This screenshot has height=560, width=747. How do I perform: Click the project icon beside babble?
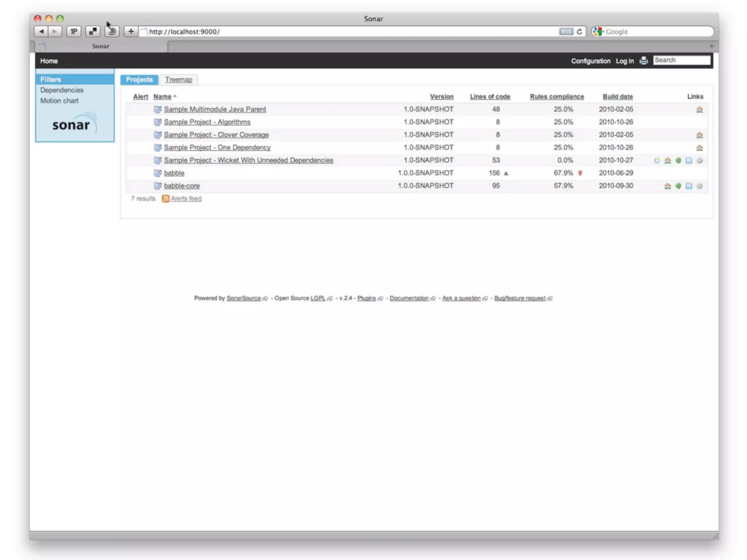click(158, 173)
